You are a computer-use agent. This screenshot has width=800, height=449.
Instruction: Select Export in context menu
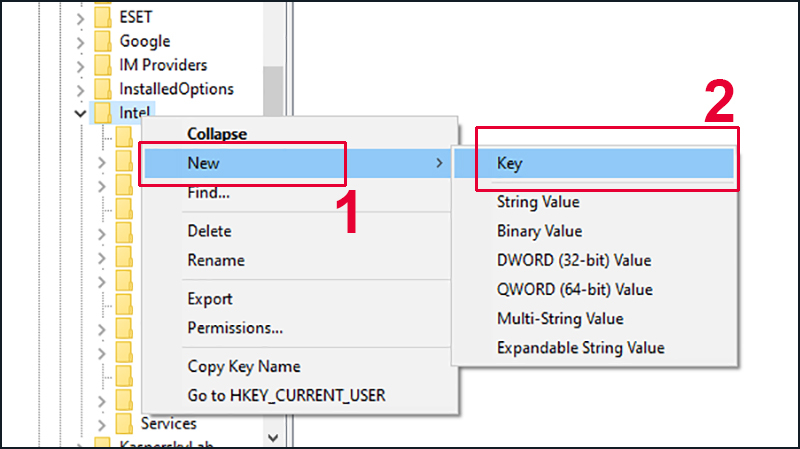[210, 298]
